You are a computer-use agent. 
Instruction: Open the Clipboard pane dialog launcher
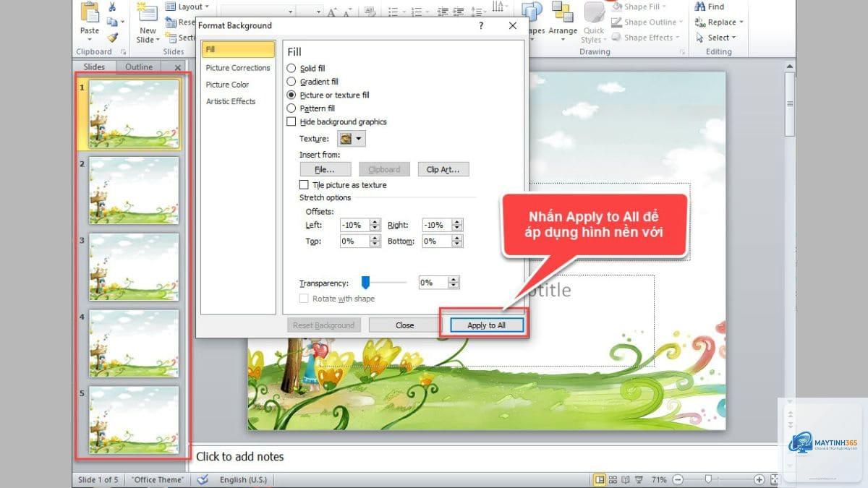click(x=123, y=52)
